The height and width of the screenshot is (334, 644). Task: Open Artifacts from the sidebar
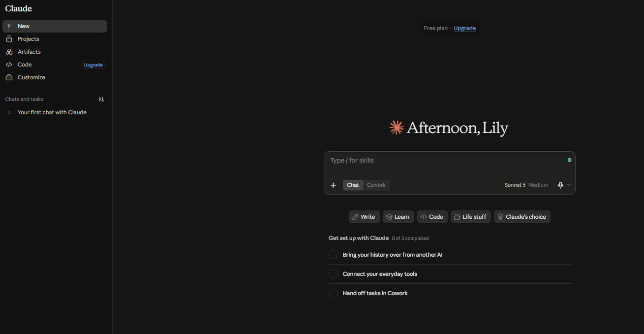pos(55,52)
